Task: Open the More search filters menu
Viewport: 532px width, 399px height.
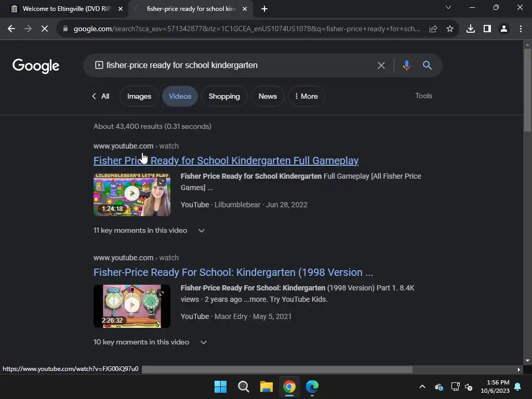Action: 307,96
